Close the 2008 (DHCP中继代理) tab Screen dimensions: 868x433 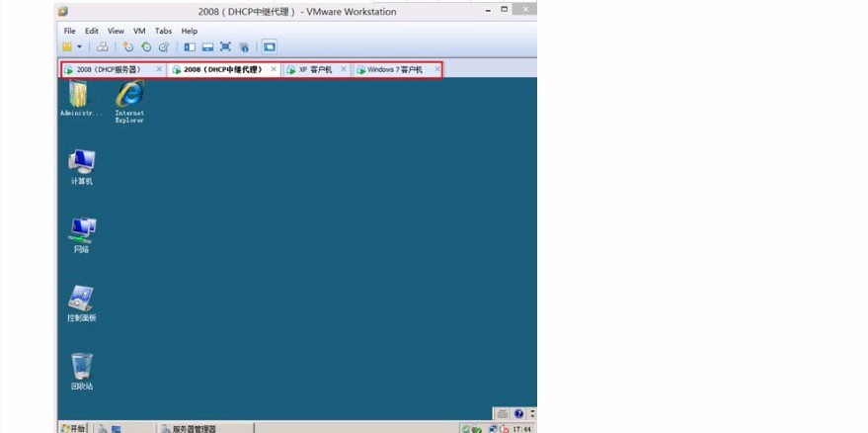tap(274, 69)
